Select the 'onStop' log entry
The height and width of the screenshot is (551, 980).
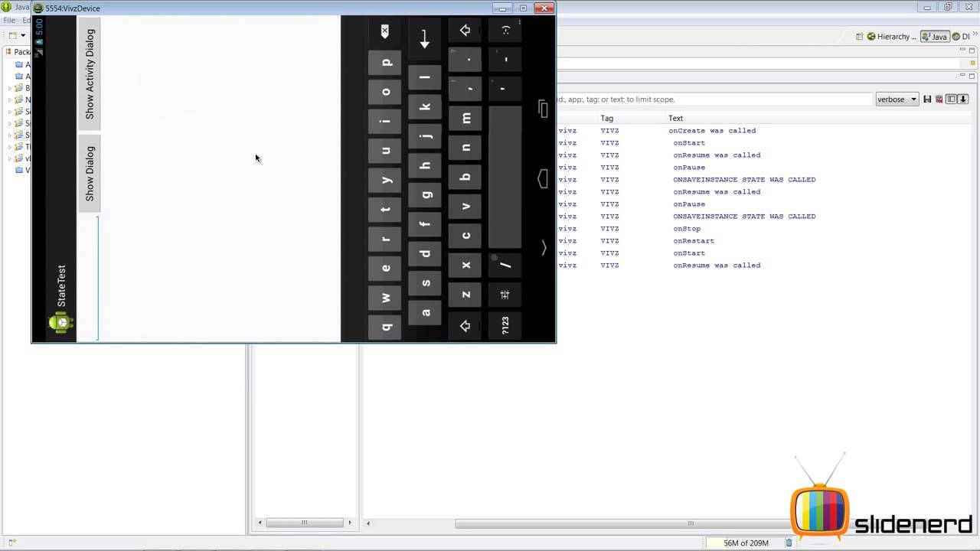pyautogui.click(x=687, y=228)
